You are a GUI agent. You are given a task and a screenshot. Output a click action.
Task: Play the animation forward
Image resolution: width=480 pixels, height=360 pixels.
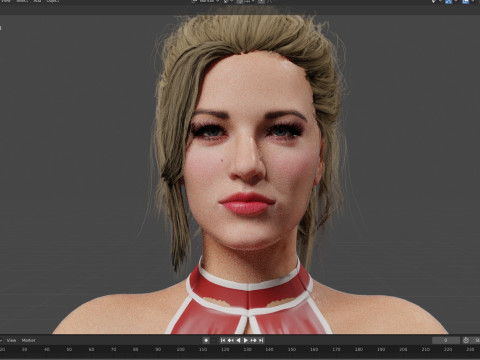click(x=246, y=340)
